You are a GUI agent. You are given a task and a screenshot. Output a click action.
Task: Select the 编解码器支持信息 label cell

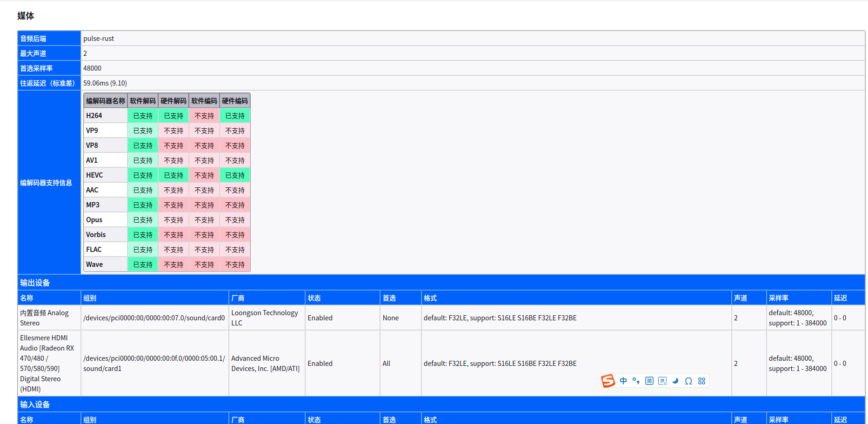tap(49, 182)
